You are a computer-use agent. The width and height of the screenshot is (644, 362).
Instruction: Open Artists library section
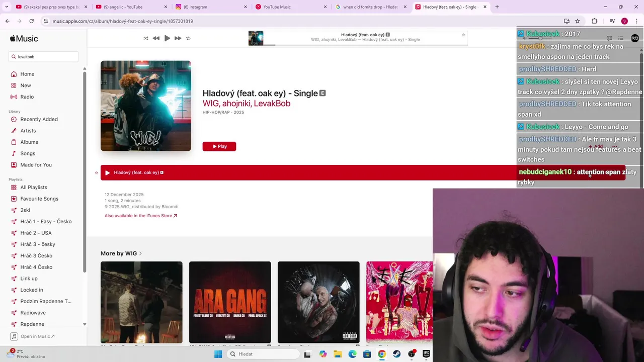click(x=28, y=131)
